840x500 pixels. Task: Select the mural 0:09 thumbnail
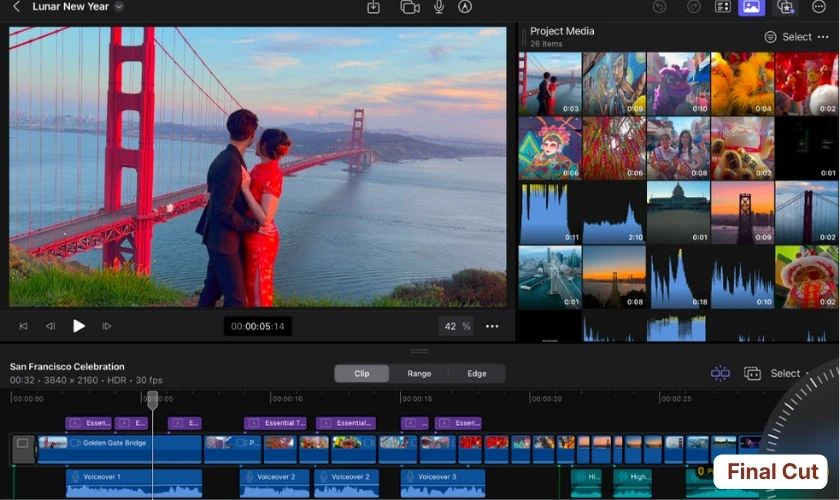[614, 84]
